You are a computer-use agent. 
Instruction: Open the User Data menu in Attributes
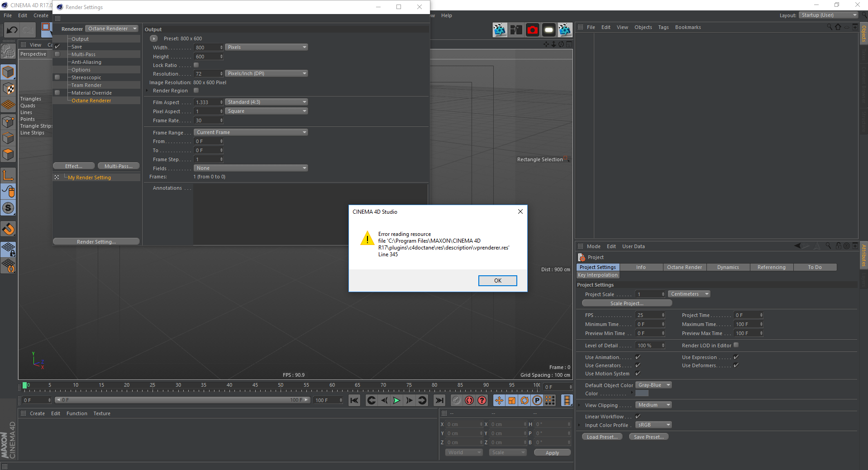tap(634, 246)
